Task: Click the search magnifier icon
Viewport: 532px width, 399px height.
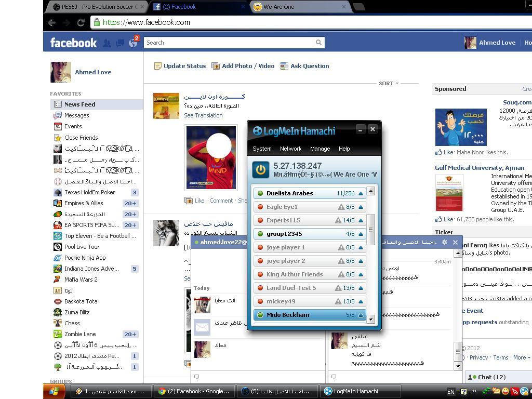Action: point(318,43)
